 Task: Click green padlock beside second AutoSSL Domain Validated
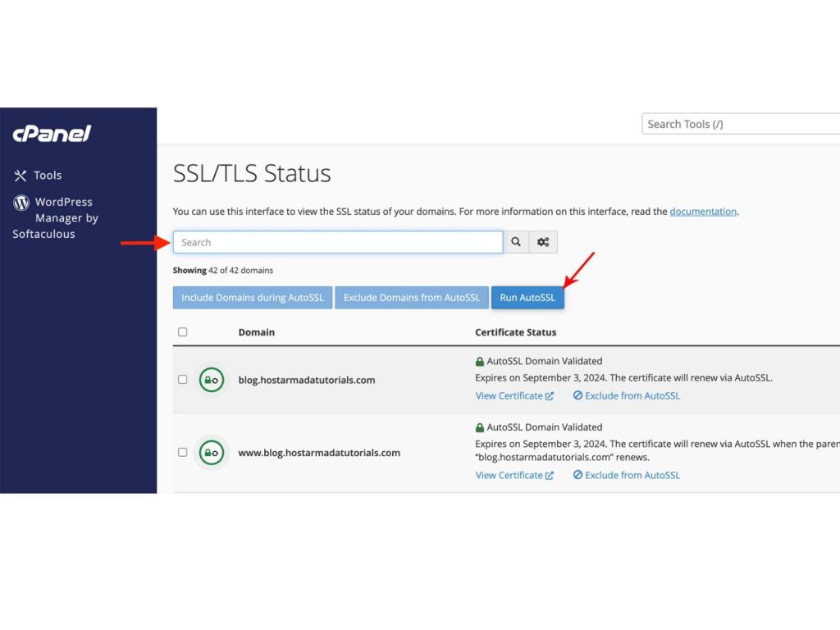479,427
